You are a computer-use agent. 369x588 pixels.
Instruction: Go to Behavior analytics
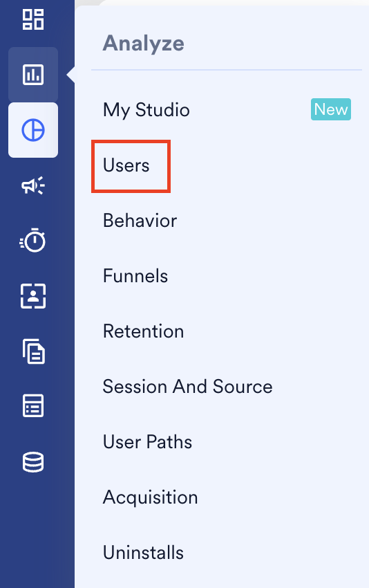tap(140, 221)
